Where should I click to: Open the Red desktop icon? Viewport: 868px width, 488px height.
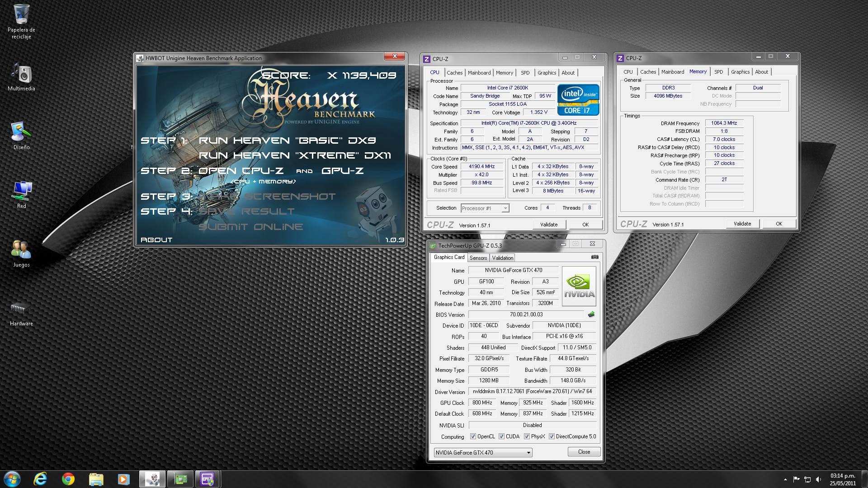[21, 195]
